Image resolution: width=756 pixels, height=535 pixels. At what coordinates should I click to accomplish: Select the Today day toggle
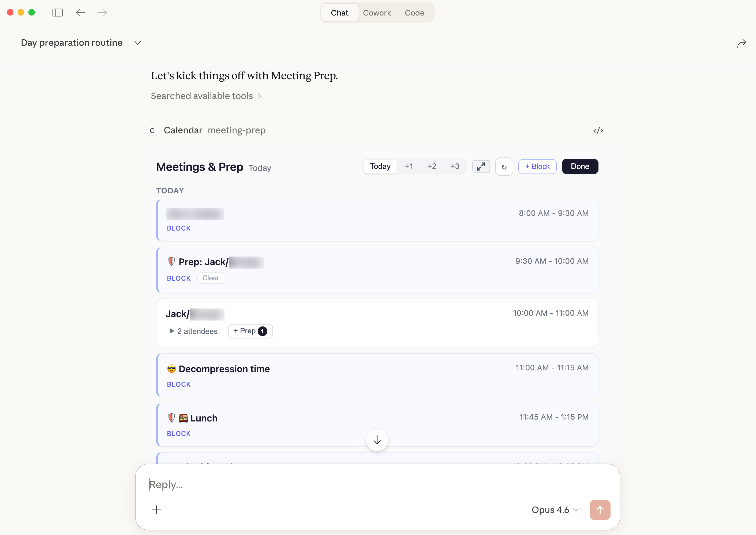[x=380, y=167]
